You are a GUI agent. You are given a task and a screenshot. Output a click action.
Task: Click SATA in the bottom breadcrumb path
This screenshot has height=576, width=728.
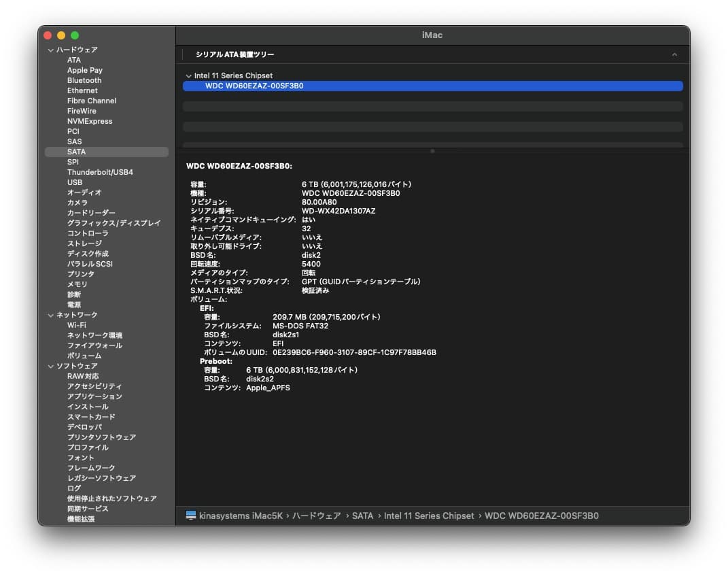pyautogui.click(x=364, y=515)
